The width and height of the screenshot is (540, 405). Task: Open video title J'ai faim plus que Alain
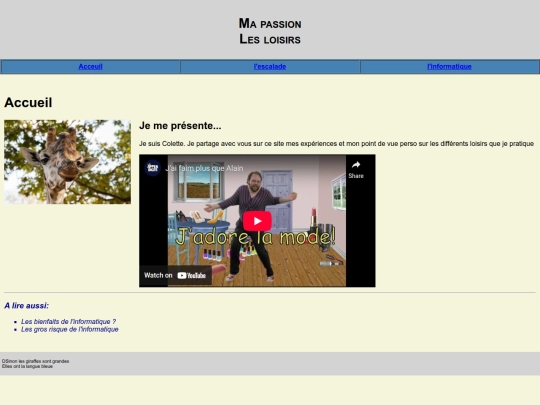click(204, 168)
